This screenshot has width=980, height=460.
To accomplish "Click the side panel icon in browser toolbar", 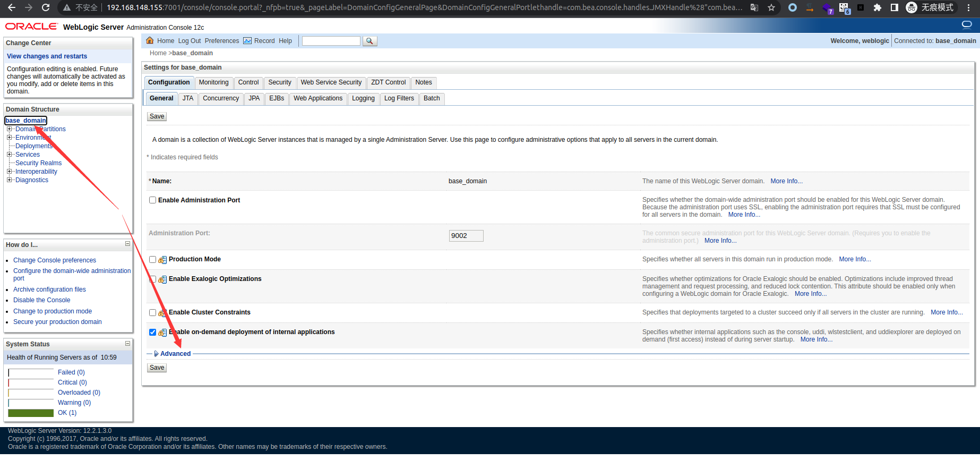I will 895,7.
